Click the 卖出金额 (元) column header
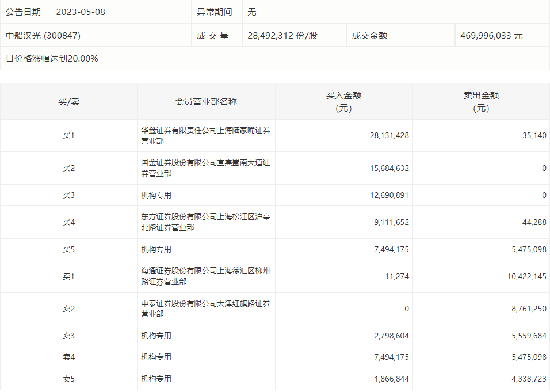550x392 pixels. click(x=481, y=102)
